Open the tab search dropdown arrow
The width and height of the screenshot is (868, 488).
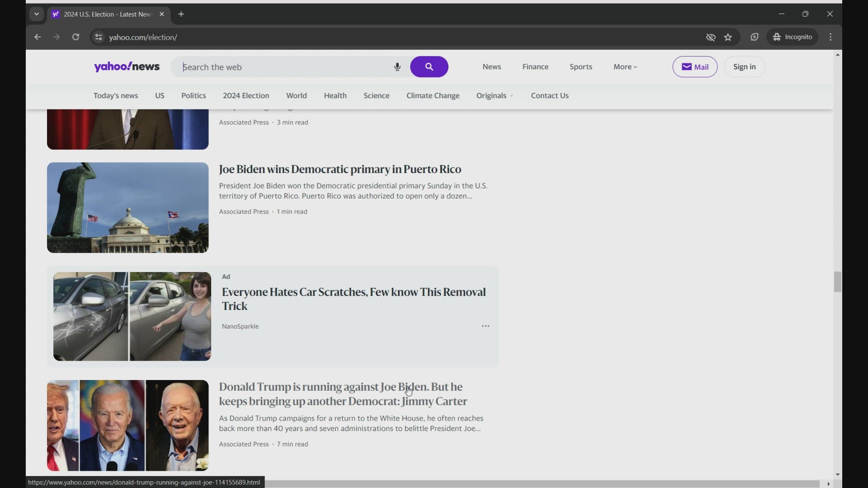(37, 14)
